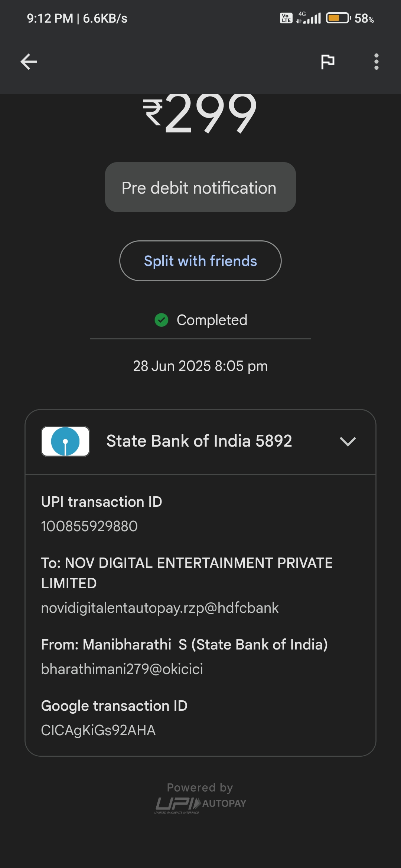The width and height of the screenshot is (401, 868).
Task: Tap State Bank of India 5892 account row
Action: coord(199,441)
